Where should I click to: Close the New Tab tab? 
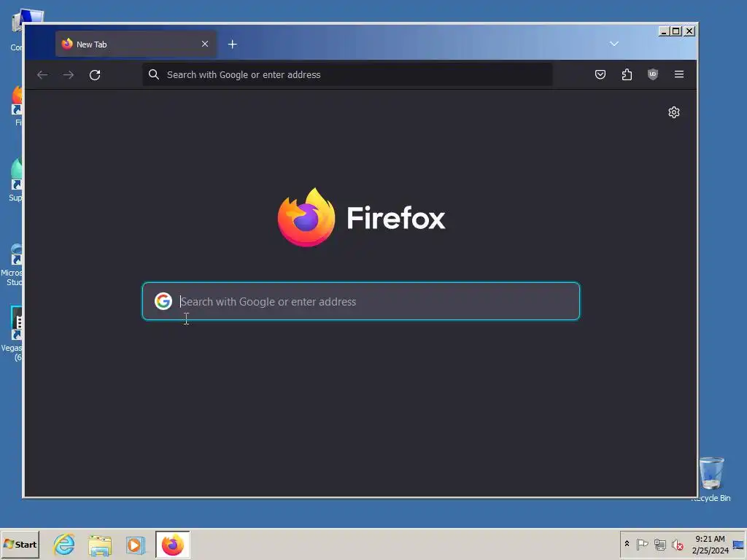point(205,44)
